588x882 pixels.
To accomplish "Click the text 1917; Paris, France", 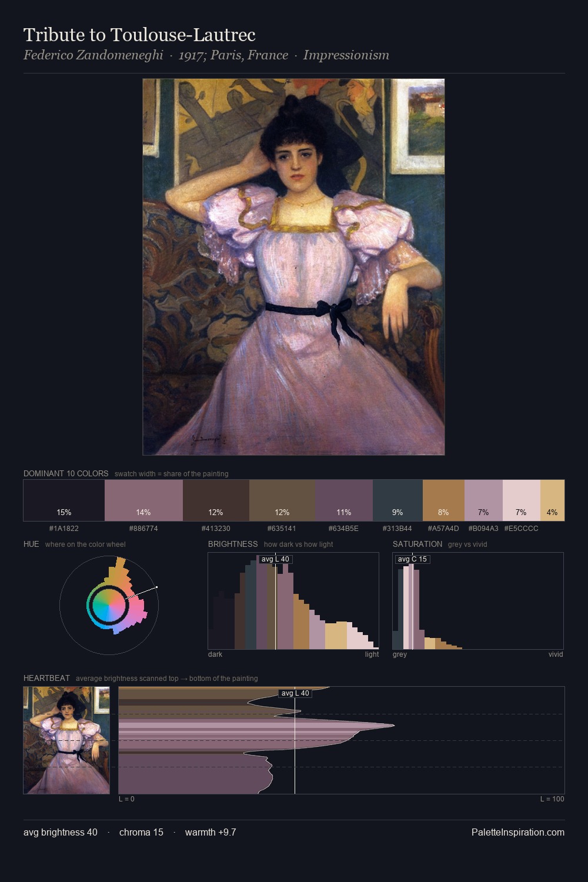I will click(x=233, y=55).
